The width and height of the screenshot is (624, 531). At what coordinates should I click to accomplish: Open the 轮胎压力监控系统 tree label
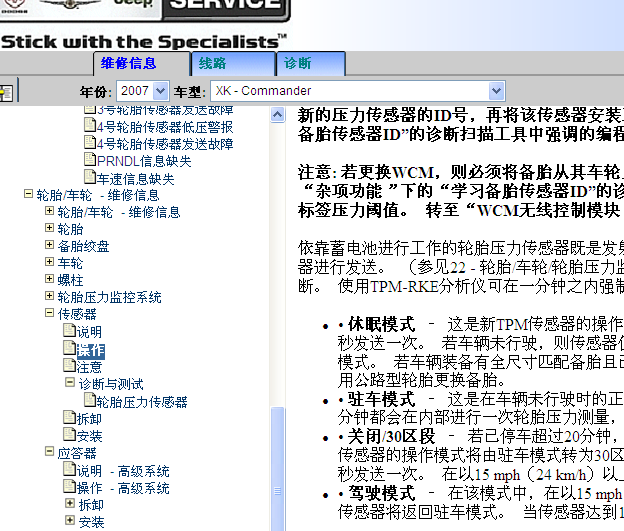point(109,297)
